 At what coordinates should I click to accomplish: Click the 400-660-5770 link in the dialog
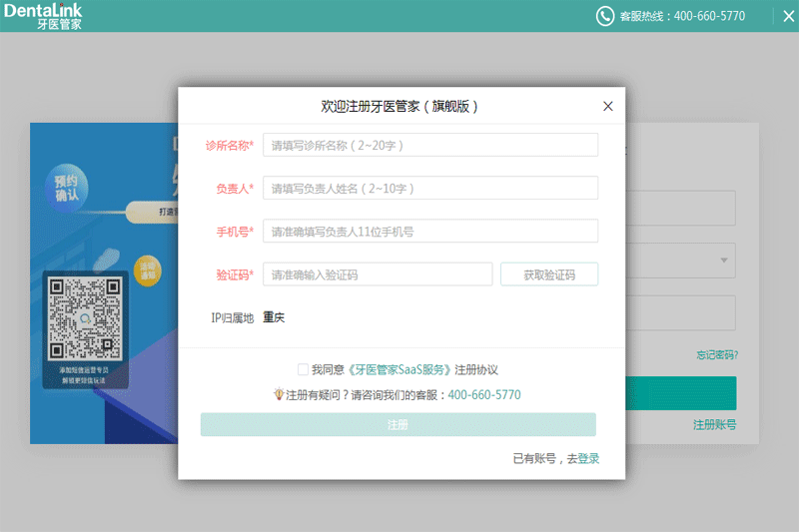(484, 395)
